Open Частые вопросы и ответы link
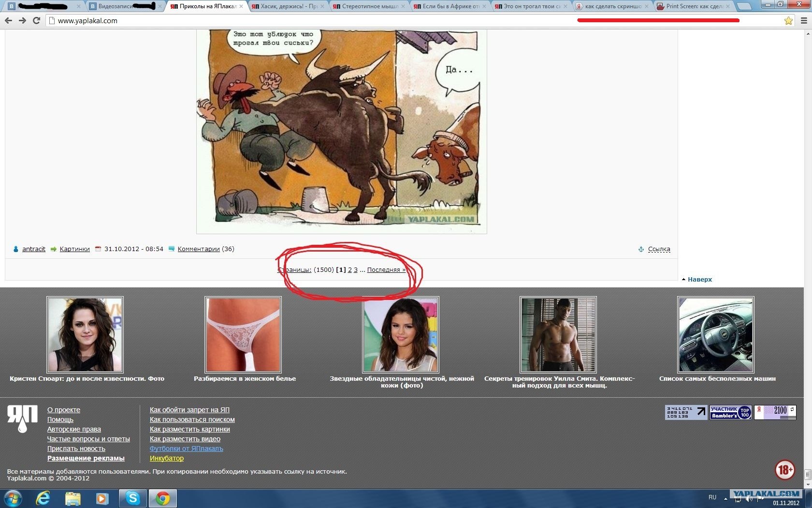Image resolution: width=812 pixels, height=508 pixels. tap(88, 439)
